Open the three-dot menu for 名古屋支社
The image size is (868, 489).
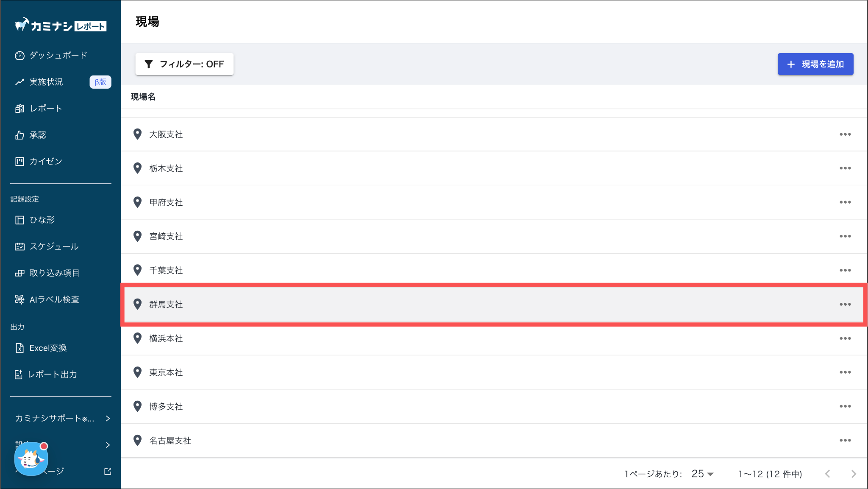pyautogui.click(x=845, y=441)
